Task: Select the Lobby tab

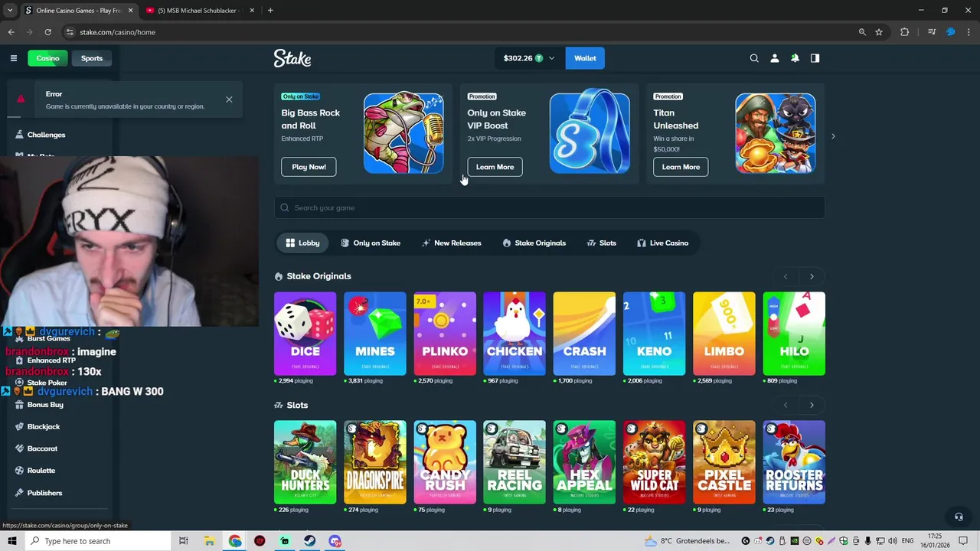Action: [302, 243]
